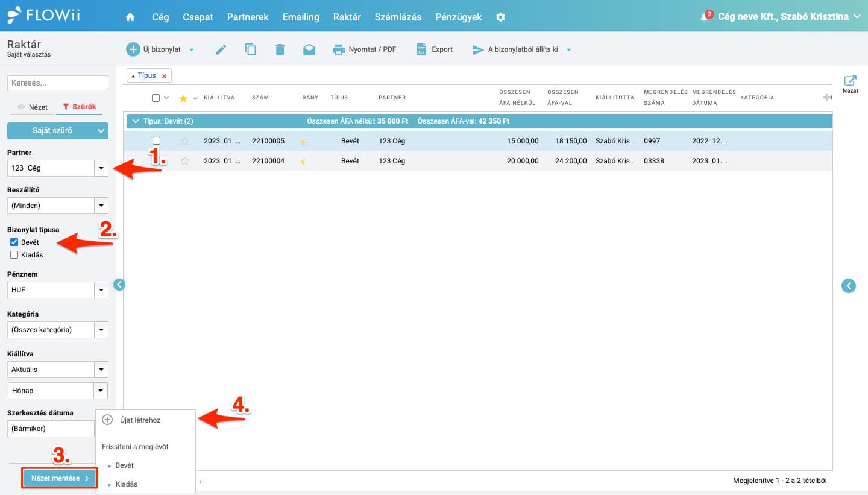
Task: Choose Bevét under Frissíteni a meglévőt
Action: point(124,465)
